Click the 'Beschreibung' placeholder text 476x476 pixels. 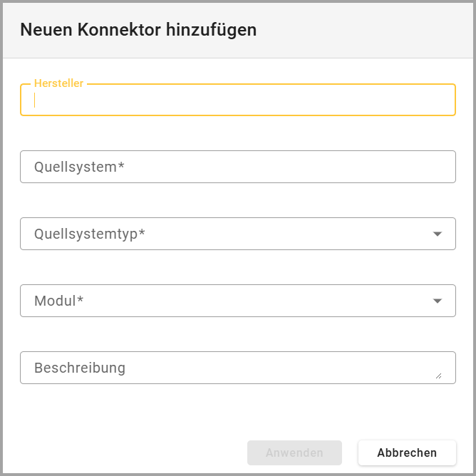pyautogui.click(x=80, y=368)
